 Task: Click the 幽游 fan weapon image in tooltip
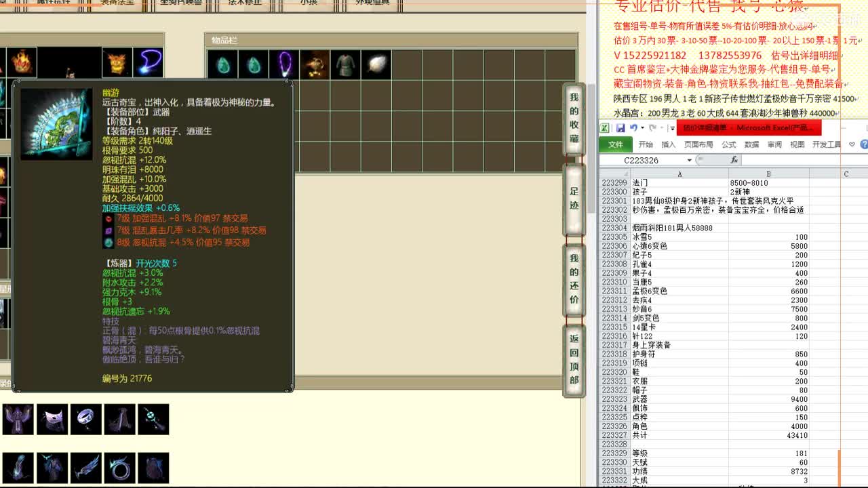[x=56, y=124]
